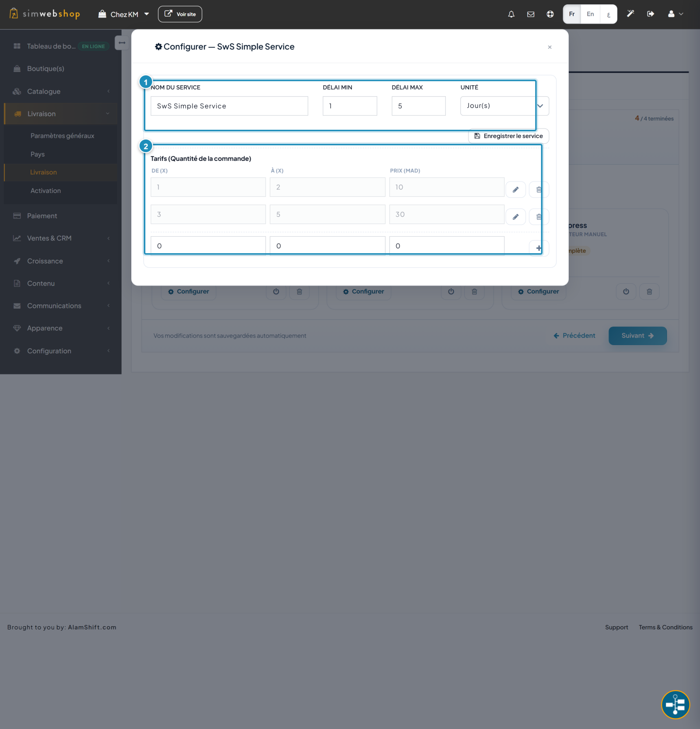Switch language to Fr

click(572, 14)
